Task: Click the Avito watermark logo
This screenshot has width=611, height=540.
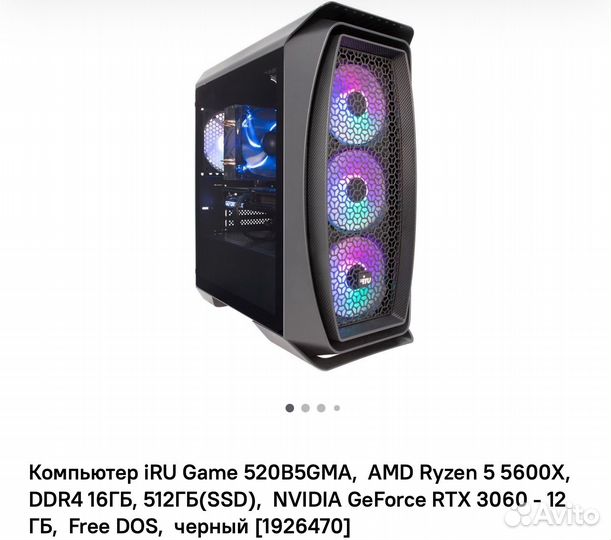Action: [x=551, y=515]
